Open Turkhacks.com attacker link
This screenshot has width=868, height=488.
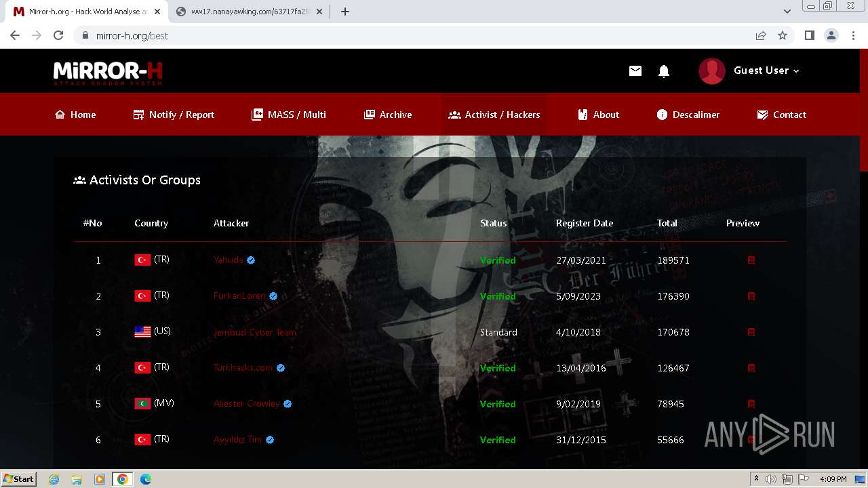tap(243, 368)
